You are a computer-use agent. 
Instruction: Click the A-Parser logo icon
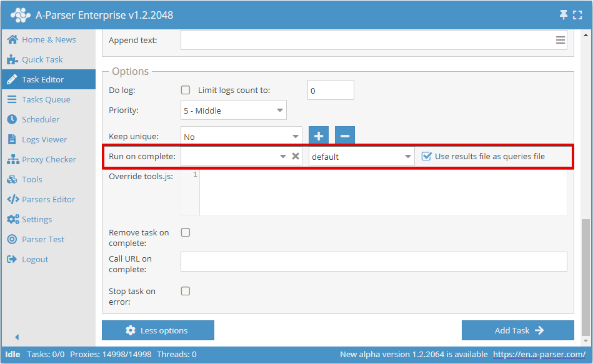pyautogui.click(x=21, y=14)
